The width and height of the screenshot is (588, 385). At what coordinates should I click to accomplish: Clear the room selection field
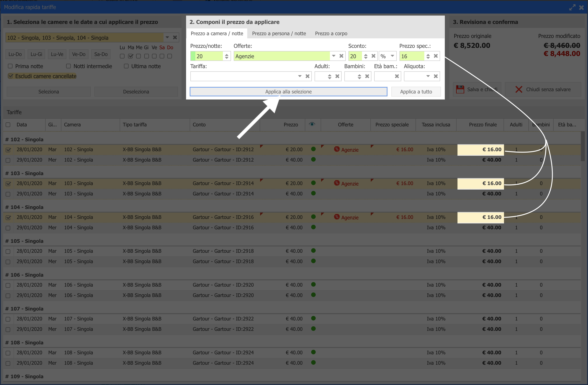175,37
